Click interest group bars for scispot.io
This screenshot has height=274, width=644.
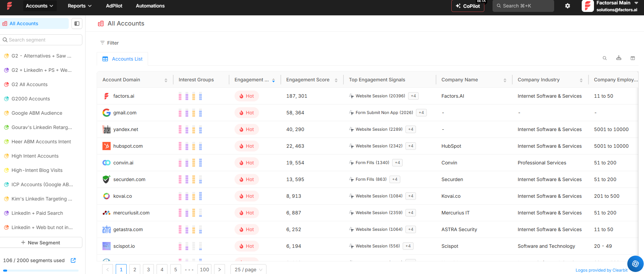(x=190, y=246)
